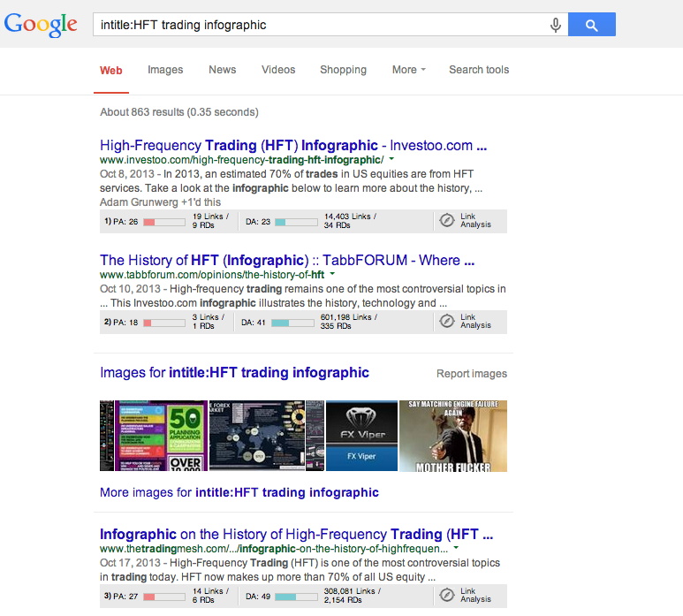Click the DA: 41 teal bar
The width and height of the screenshot is (683, 616).
point(292,323)
